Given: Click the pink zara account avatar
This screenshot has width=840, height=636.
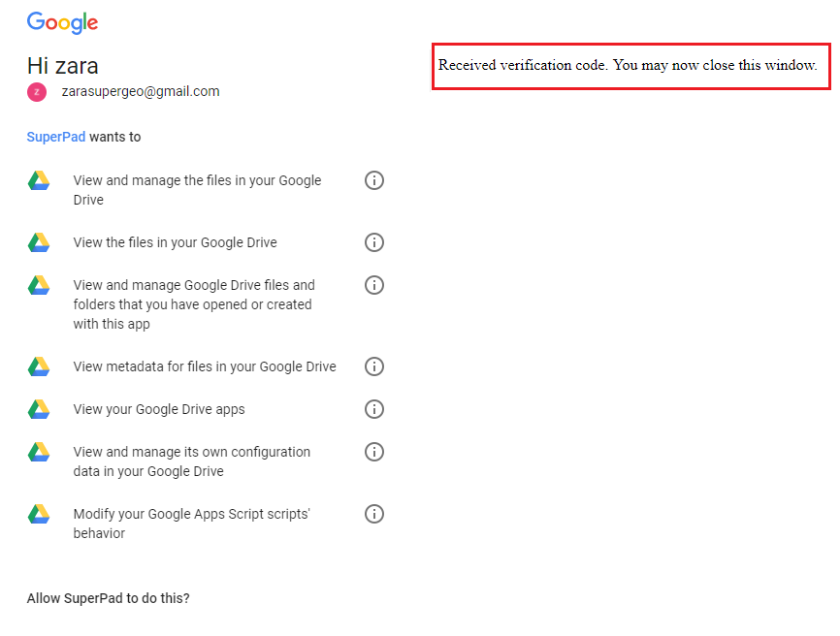Looking at the screenshot, I should pyautogui.click(x=37, y=92).
